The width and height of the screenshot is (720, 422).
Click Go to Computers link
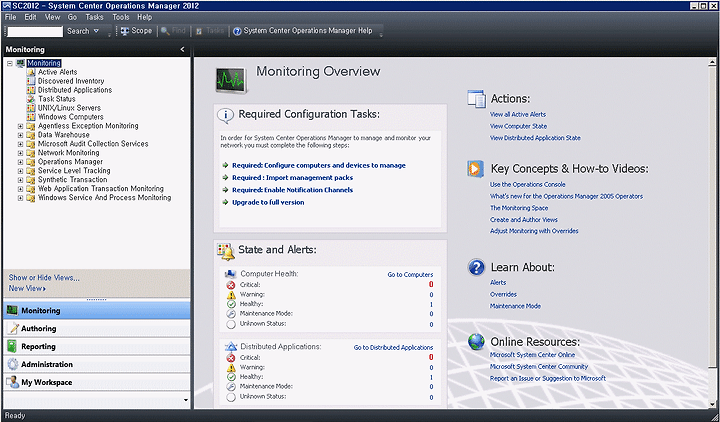point(410,275)
